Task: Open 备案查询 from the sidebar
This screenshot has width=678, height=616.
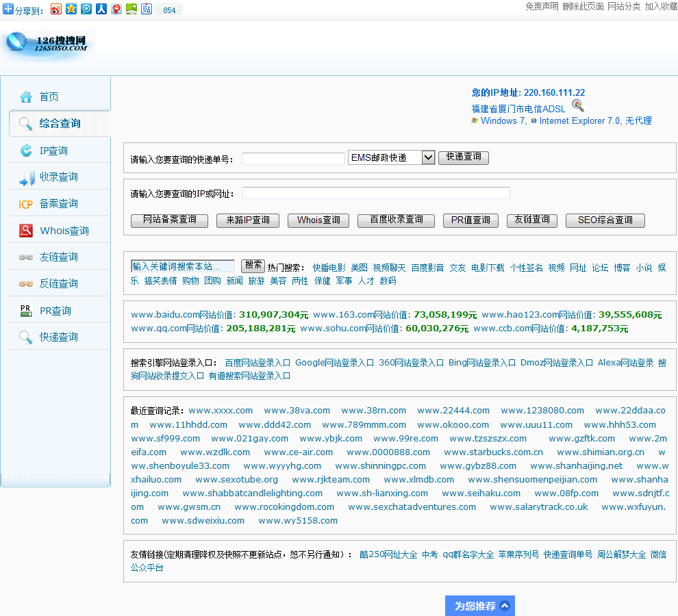Action: [x=59, y=203]
